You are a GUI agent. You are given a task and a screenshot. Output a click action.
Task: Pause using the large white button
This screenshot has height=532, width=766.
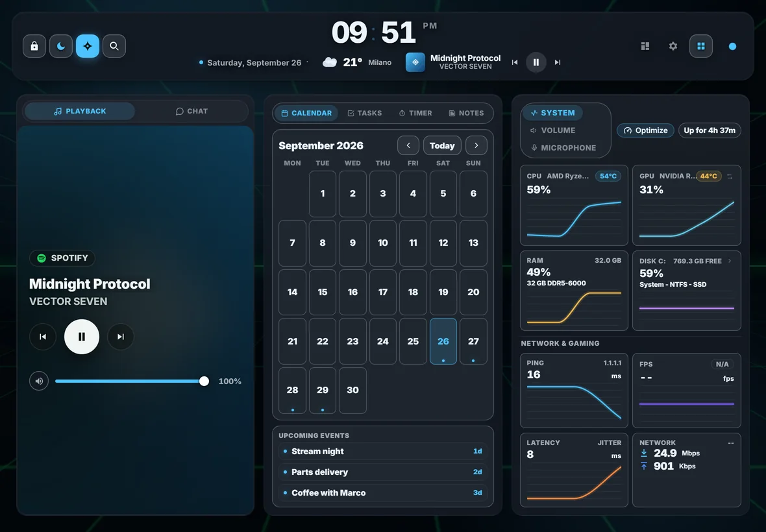(82, 337)
